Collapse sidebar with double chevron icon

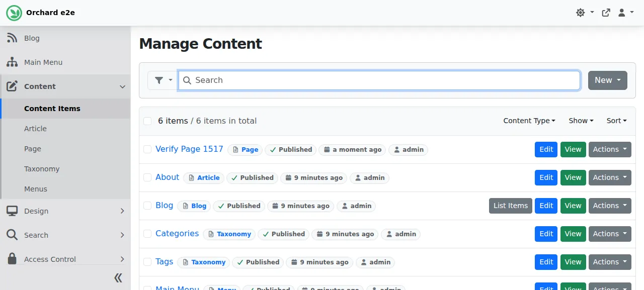click(118, 278)
